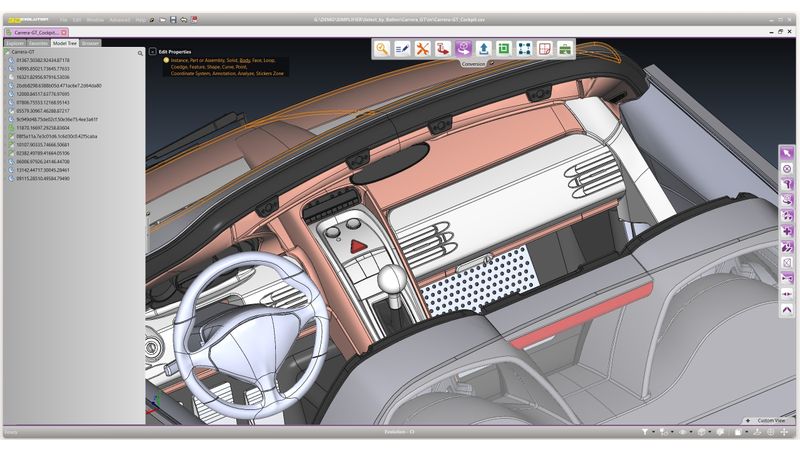Select tree item 12000.84517.63776.97695
Screen dimensions: 800x450
coord(43,94)
